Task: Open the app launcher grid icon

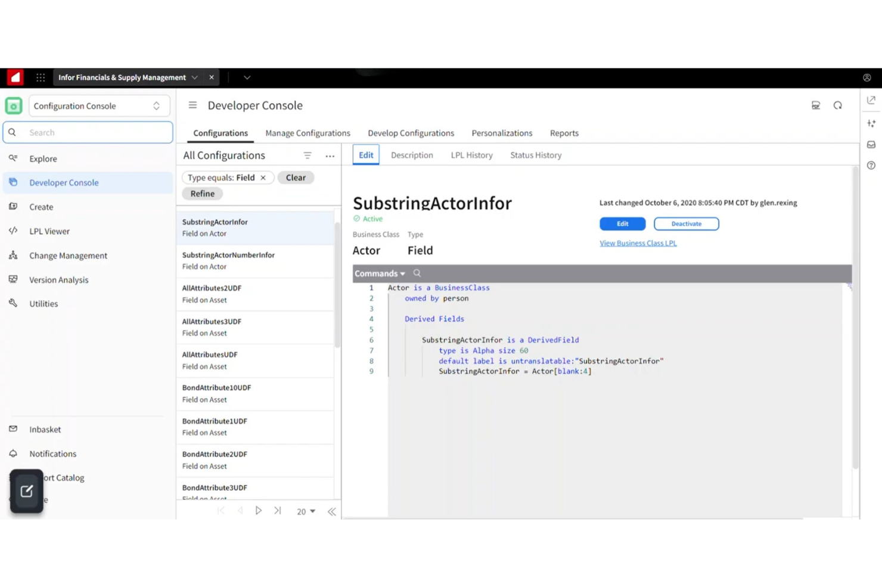Action: pos(41,77)
